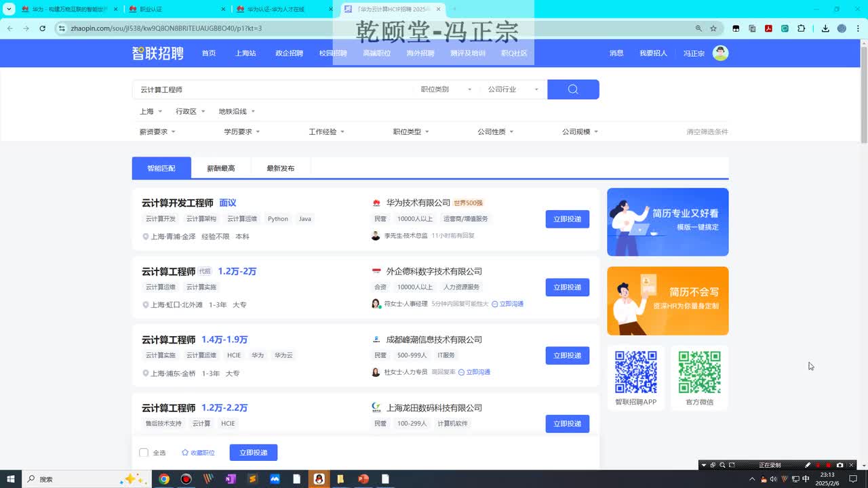
Task: Open the browser extensions puzzle icon
Action: click(x=801, y=28)
